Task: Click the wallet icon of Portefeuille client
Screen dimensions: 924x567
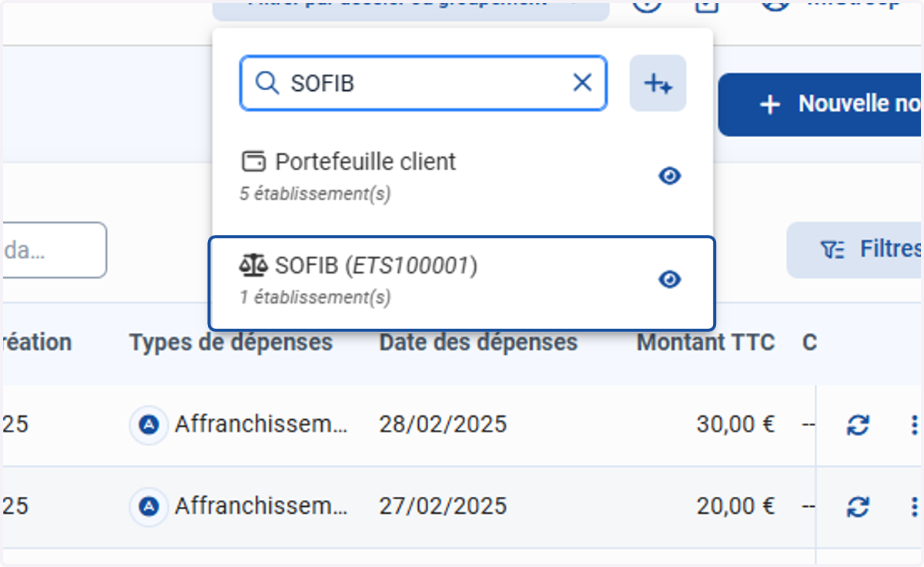Action: pos(253,162)
